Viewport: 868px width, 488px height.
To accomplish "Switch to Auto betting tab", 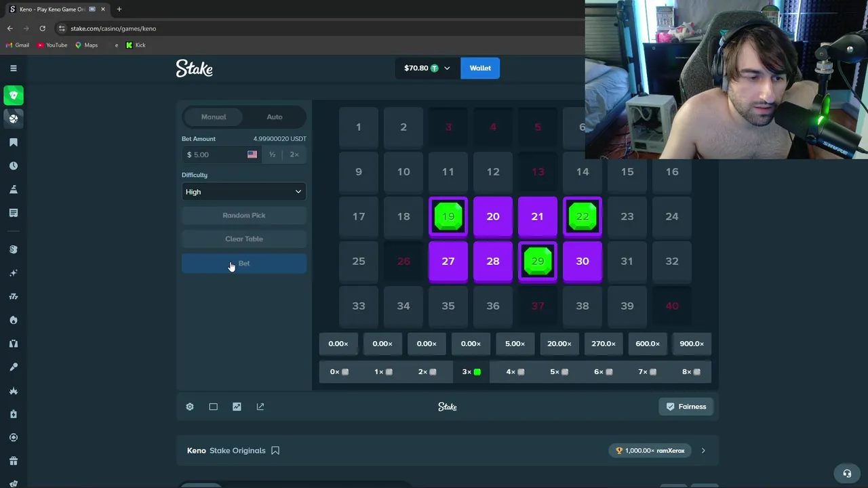I will click(x=275, y=117).
